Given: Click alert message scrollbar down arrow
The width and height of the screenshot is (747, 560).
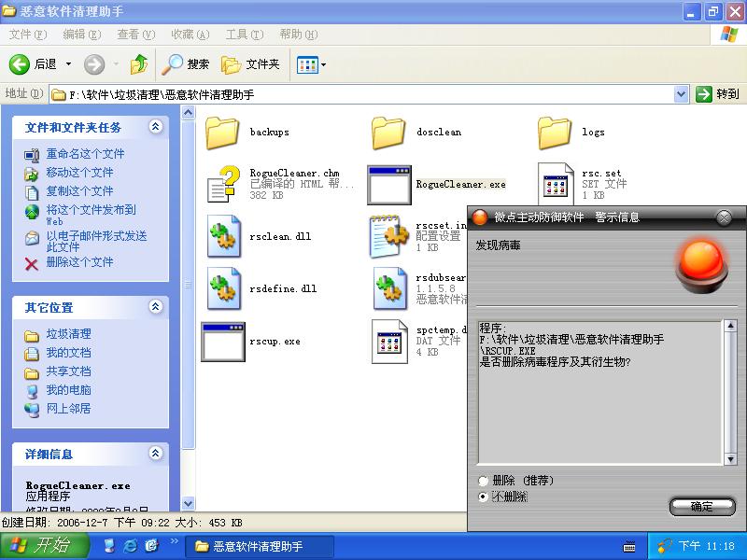Looking at the screenshot, I should (730, 459).
